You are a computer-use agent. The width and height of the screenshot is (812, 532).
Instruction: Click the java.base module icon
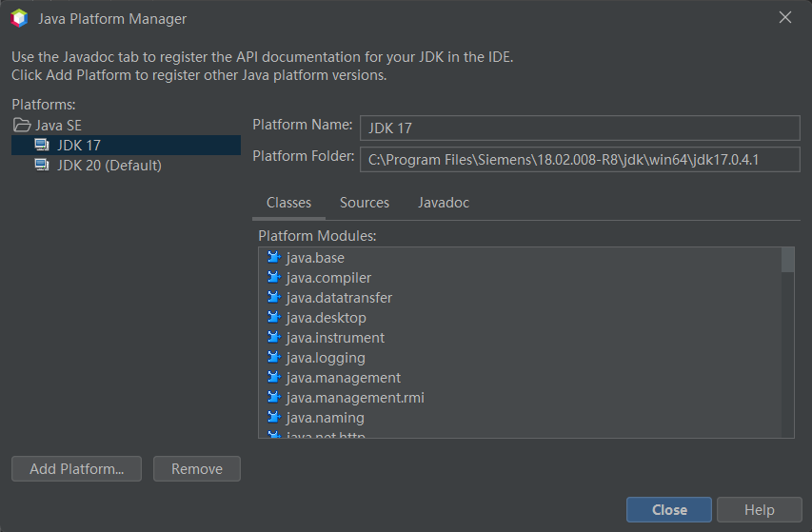(274, 258)
